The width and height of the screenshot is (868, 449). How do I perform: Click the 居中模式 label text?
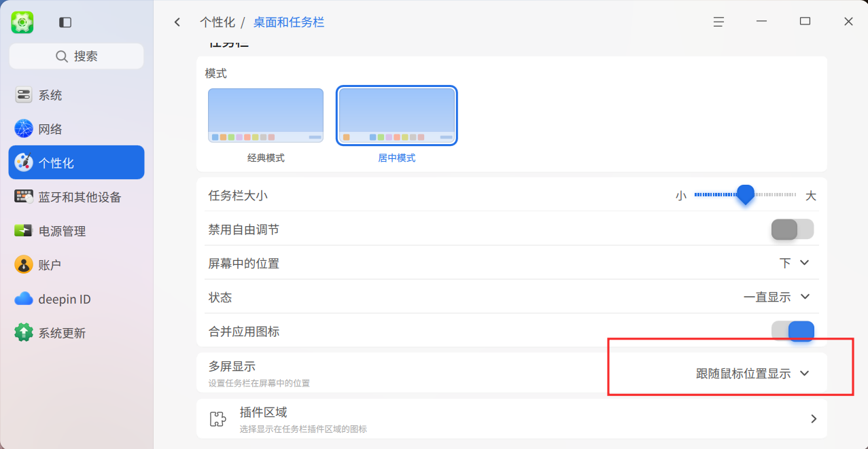(397, 158)
